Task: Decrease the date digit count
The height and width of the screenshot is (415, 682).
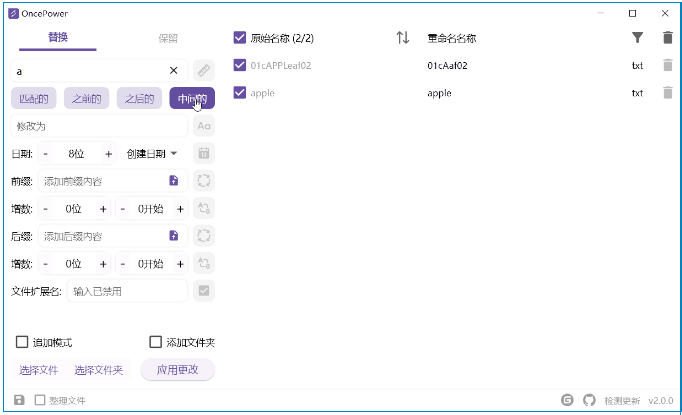Action: (x=46, y=154)
